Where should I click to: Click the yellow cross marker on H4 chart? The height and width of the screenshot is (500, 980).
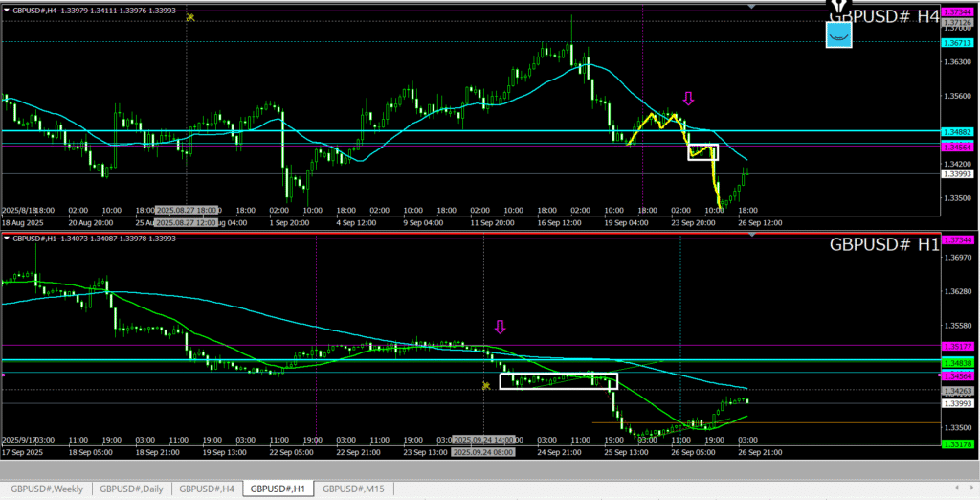click(191, 17)
